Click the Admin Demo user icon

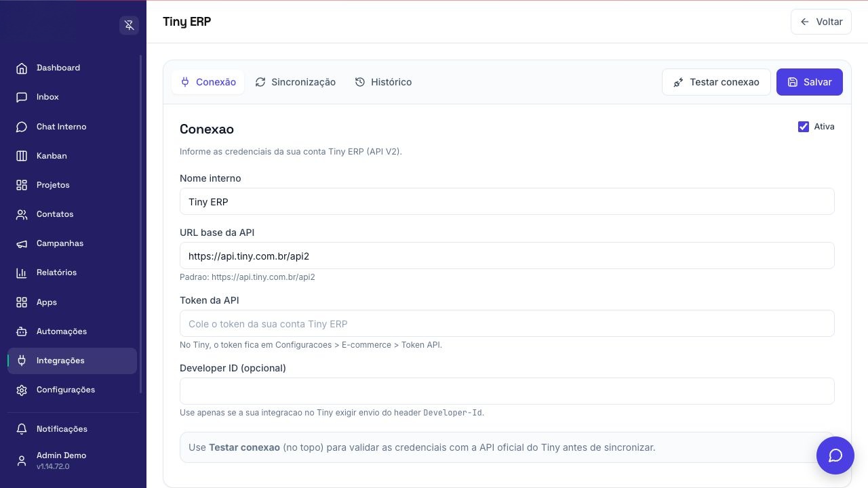point(22,460)
